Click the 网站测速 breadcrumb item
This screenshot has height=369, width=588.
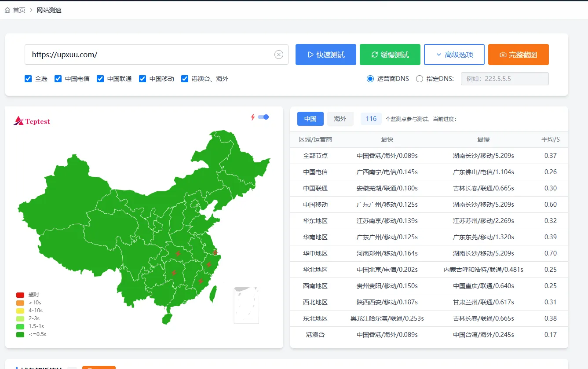(49, 10)
